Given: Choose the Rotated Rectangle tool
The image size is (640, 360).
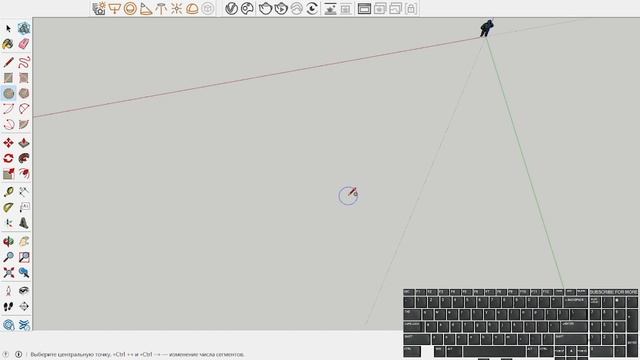Looking at the screenshot, I should pyautogui.click(x=24, y=78).
